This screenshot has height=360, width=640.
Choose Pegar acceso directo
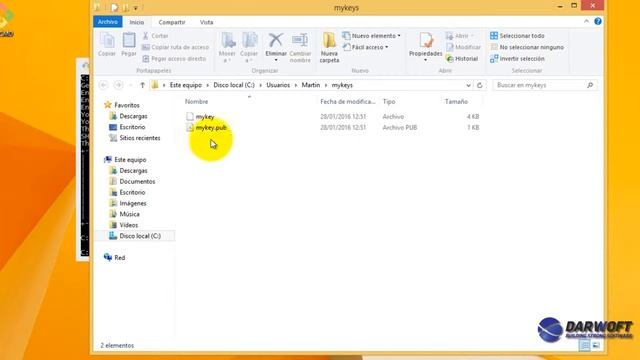174,59
